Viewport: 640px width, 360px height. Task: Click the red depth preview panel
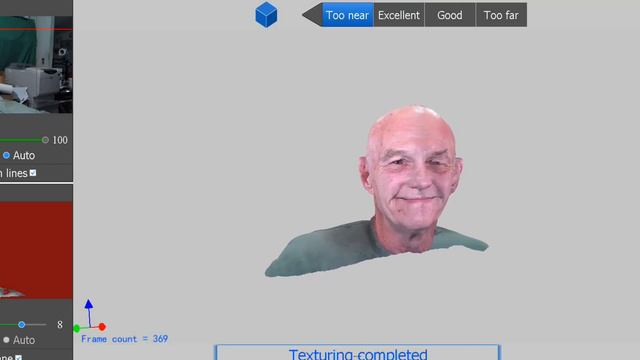[x=36, y=250]
